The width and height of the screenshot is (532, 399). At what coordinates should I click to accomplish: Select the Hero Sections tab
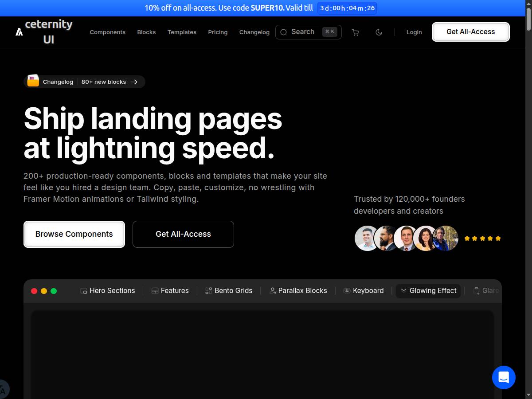coord(108,291)
